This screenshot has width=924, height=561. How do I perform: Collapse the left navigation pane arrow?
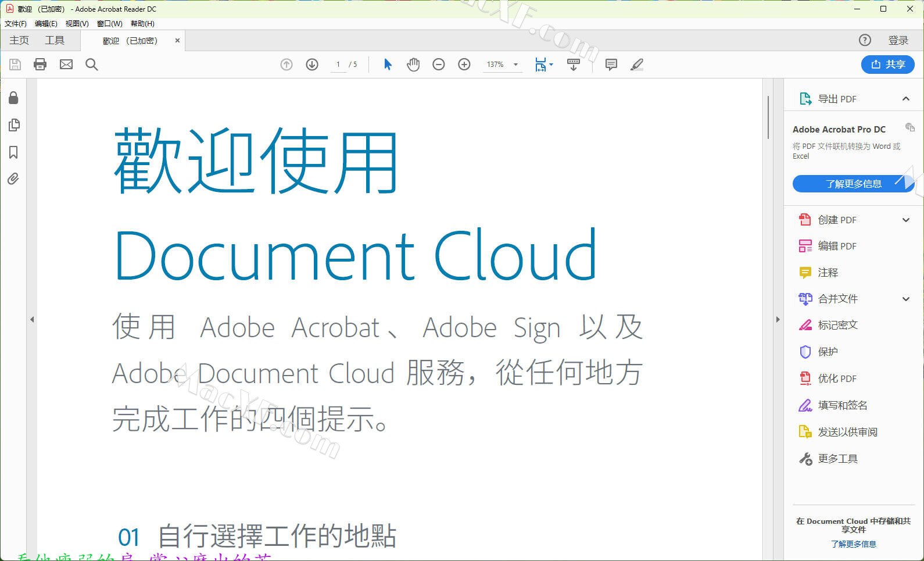32,319
